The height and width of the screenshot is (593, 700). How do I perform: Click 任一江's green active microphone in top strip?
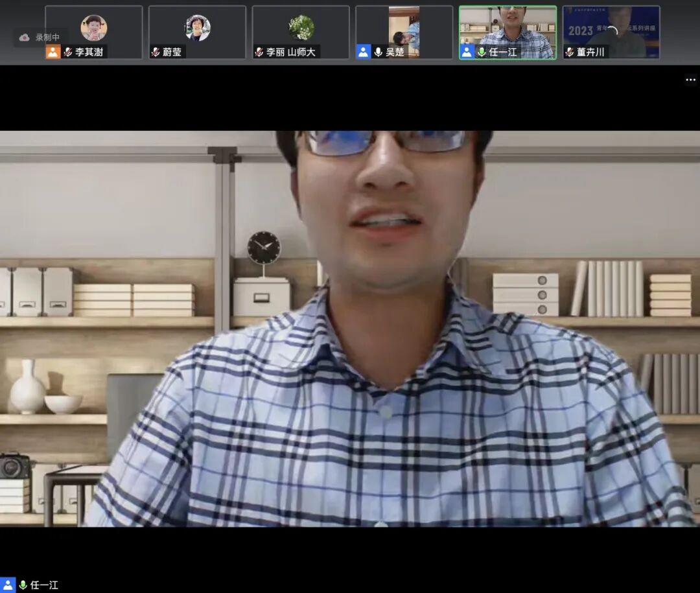pos(482,52)
